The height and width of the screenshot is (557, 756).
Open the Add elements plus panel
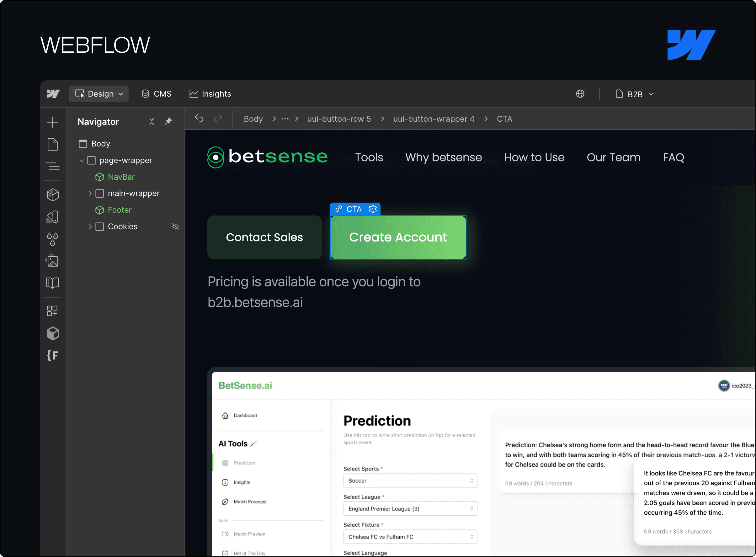tap(53, 122)
